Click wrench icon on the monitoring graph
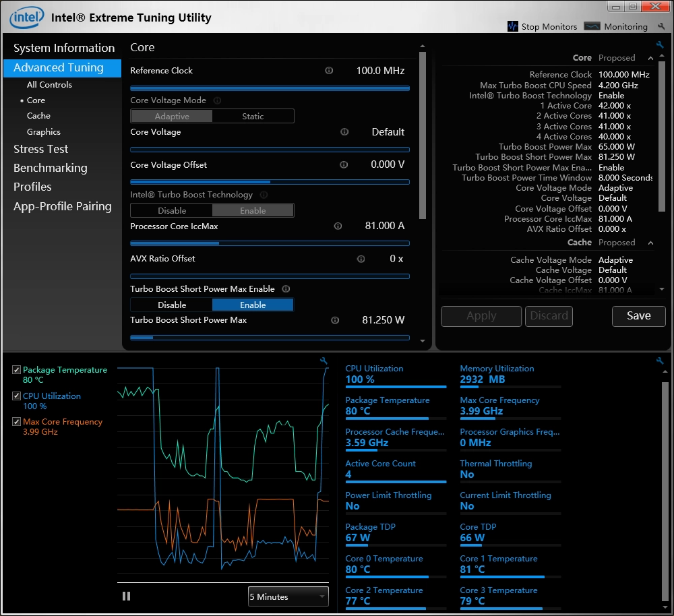 point(324,361)
